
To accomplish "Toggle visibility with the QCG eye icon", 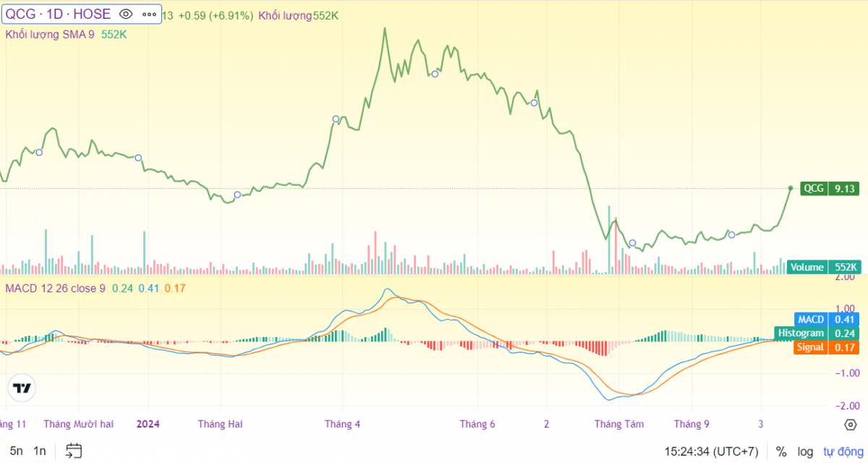I will [126, 14].
